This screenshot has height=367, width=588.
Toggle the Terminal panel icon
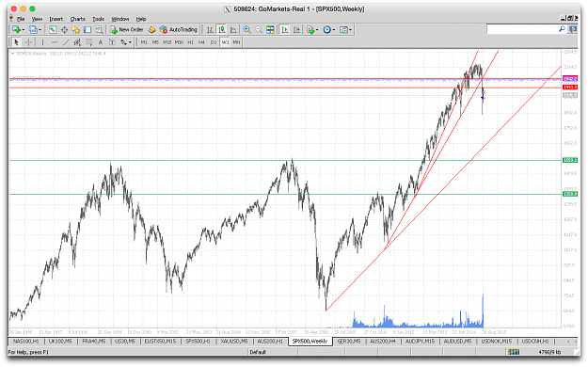click(87, 30)
